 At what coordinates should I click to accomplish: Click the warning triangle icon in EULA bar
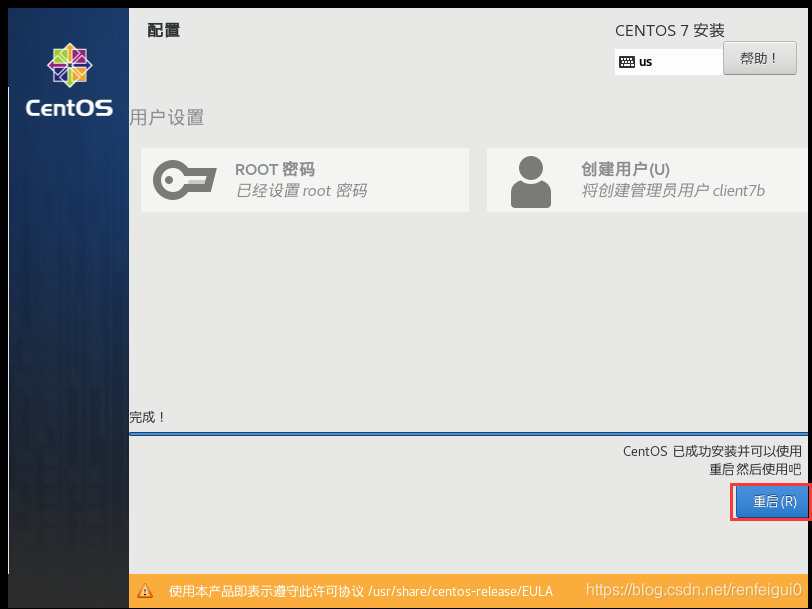point(144,590)
